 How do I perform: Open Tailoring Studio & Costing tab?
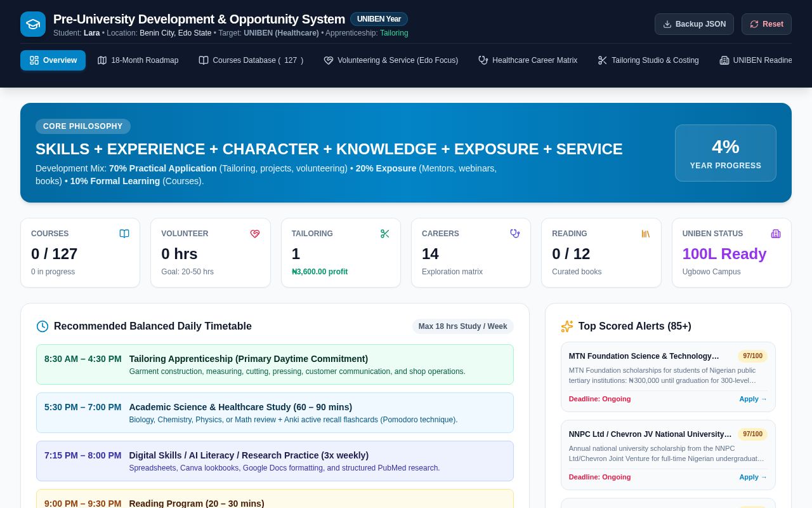648,60
